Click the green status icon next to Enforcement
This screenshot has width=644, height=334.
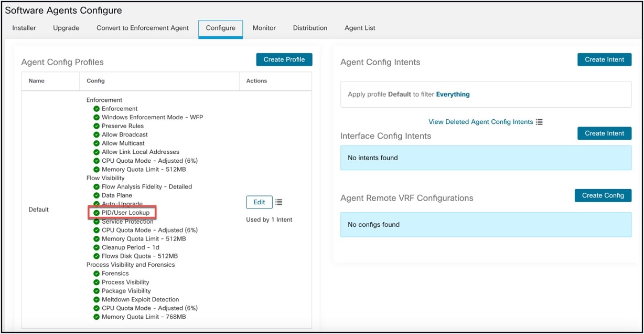coord(95,108)
